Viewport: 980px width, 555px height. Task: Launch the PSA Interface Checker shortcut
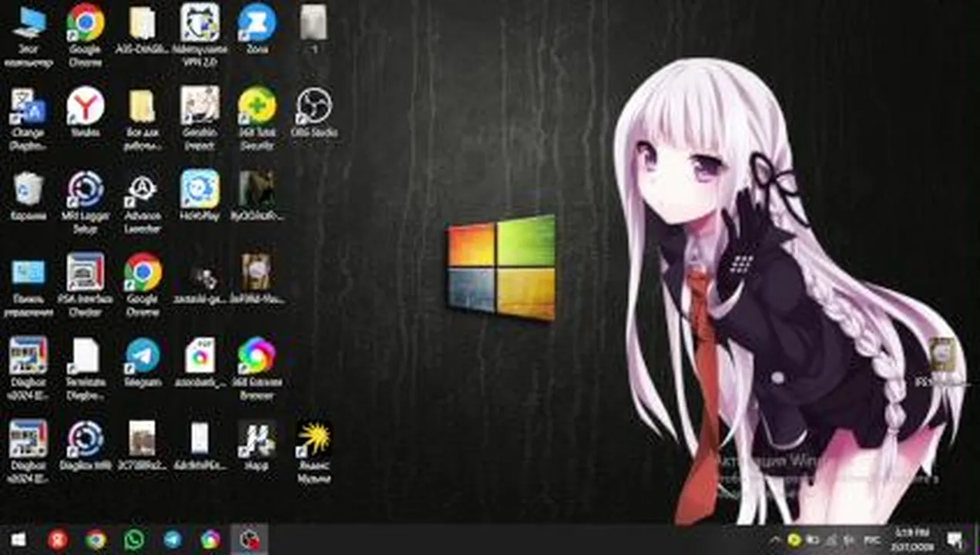(x=86, y=285)
